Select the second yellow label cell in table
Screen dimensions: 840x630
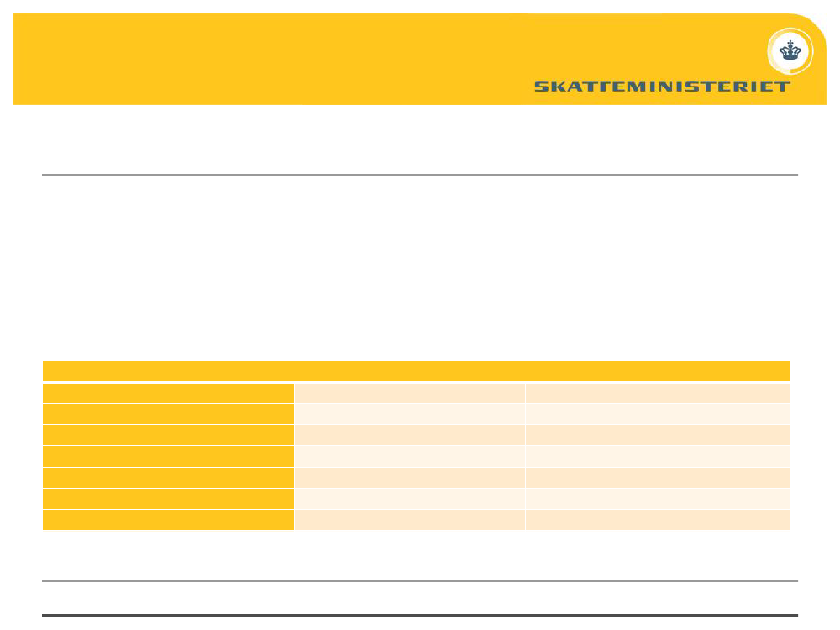click(168, 414)
